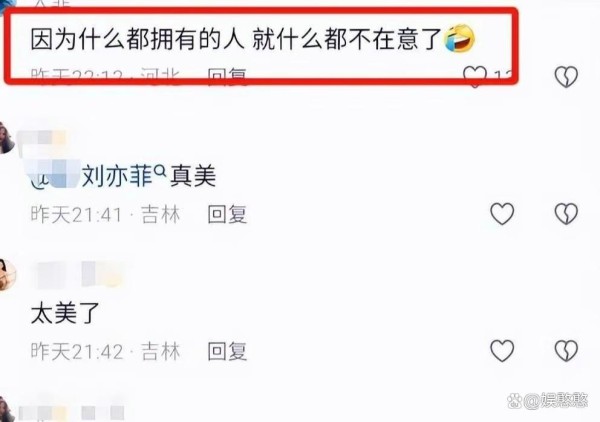Open blurred username above 太美了
This screenshot has width=600, height=422.
[x=80, y=274]
